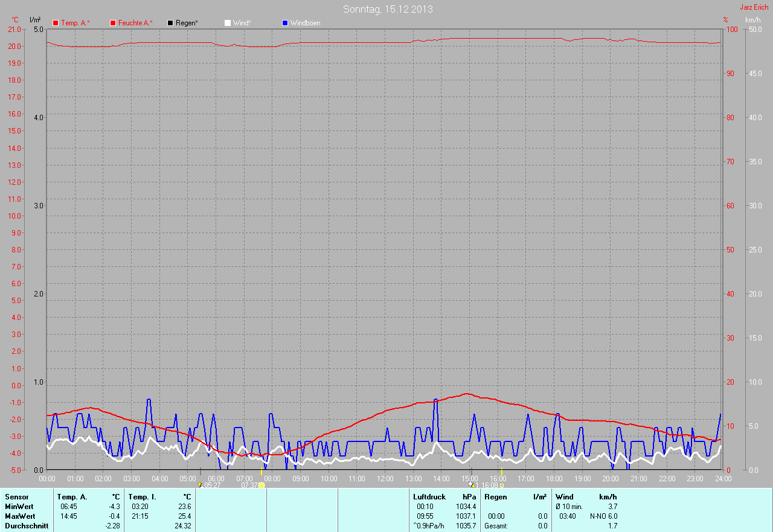Click the 'Ø 10 min.' wind label
Screen dimensions: 773x532
click(569, 507)
